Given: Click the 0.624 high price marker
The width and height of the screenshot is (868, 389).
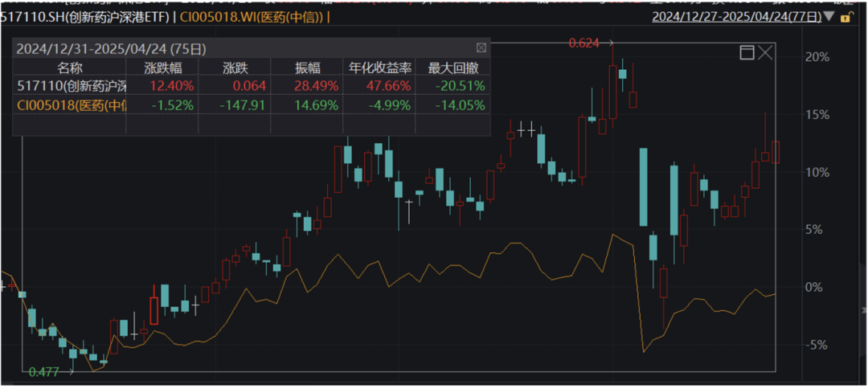Looking at the screenshot, I should 584,42.
